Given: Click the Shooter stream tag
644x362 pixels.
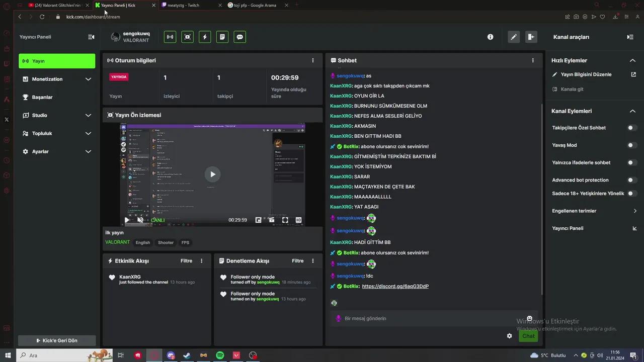Looking at the screenshot, I should point(166,242).
